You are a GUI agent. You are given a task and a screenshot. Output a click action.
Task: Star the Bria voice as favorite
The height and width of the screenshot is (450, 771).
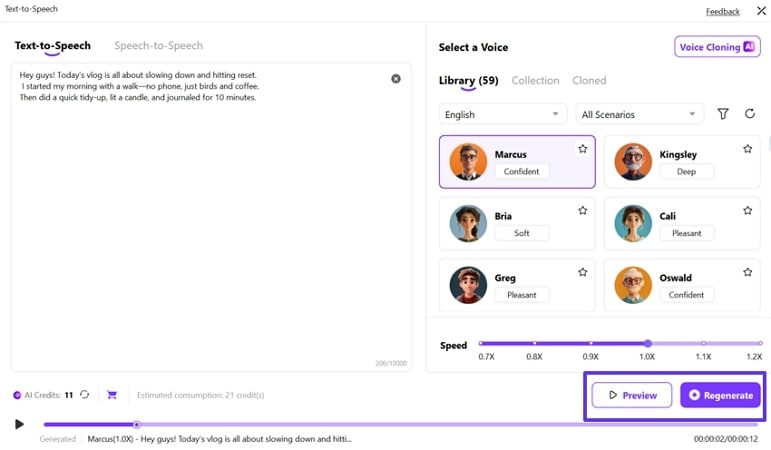pyautogui.click(x=582, y=211)
